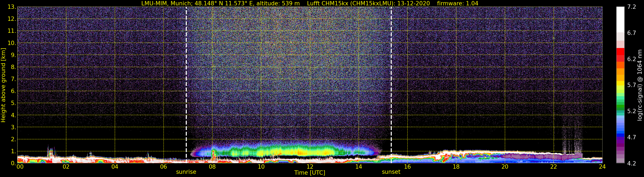
Task: Click the colorbar tick value '6.2'
Action: (x=632, y=59)
